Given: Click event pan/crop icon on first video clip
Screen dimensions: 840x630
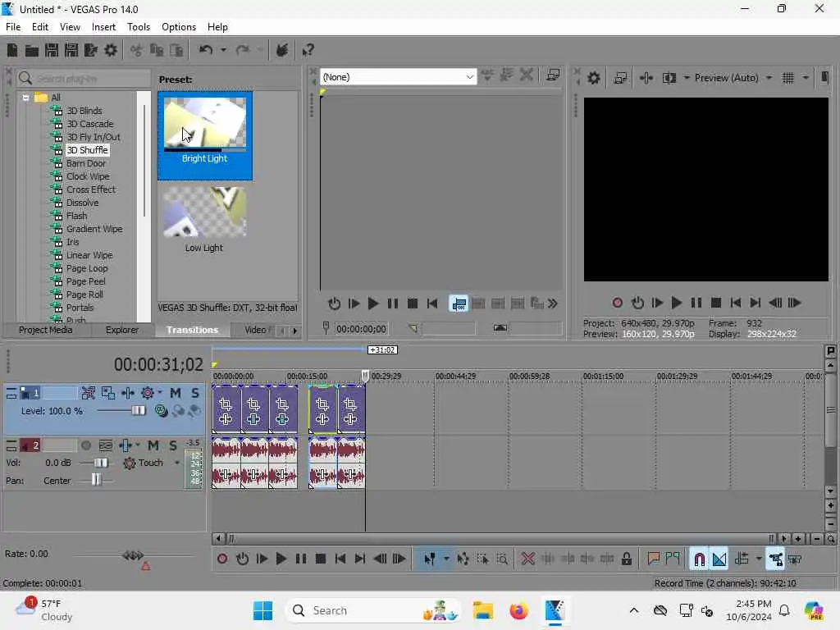Looking at the screenshot, I should click(226, 404).
